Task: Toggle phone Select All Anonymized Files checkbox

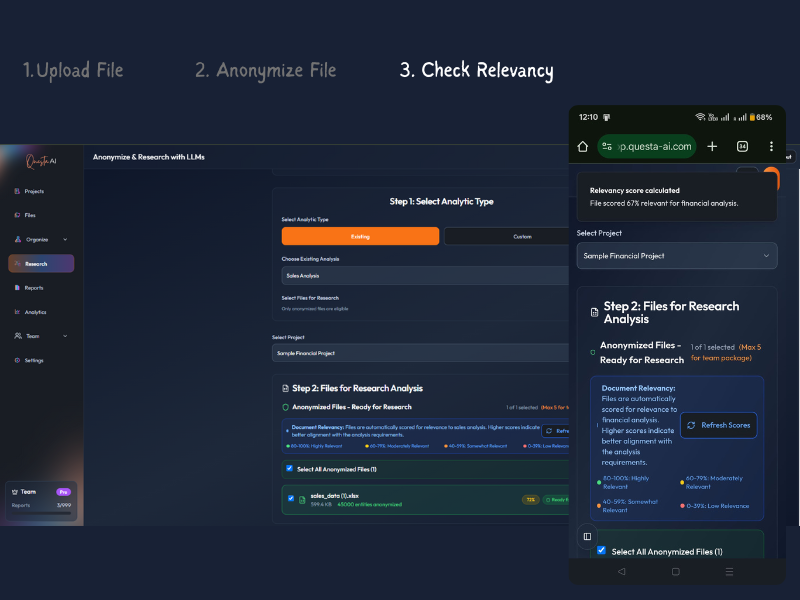Action: point(602,550)
